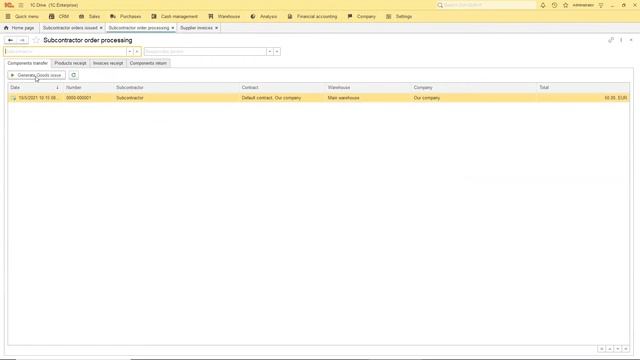Image resolution: width=640 pixels, height=360 pixels.
Task: Open the Sales section
Action: coord(89,16)
